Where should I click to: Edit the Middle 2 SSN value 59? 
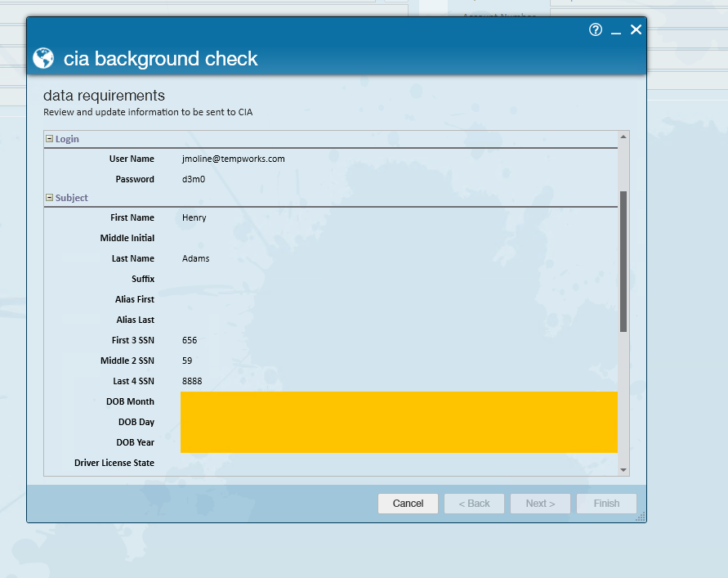click(x=400, y=361)
